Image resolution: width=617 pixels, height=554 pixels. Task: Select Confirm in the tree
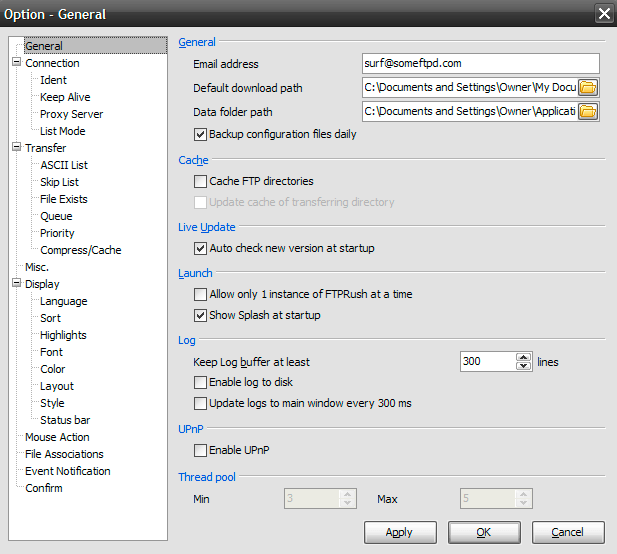(x=44, y=488)
